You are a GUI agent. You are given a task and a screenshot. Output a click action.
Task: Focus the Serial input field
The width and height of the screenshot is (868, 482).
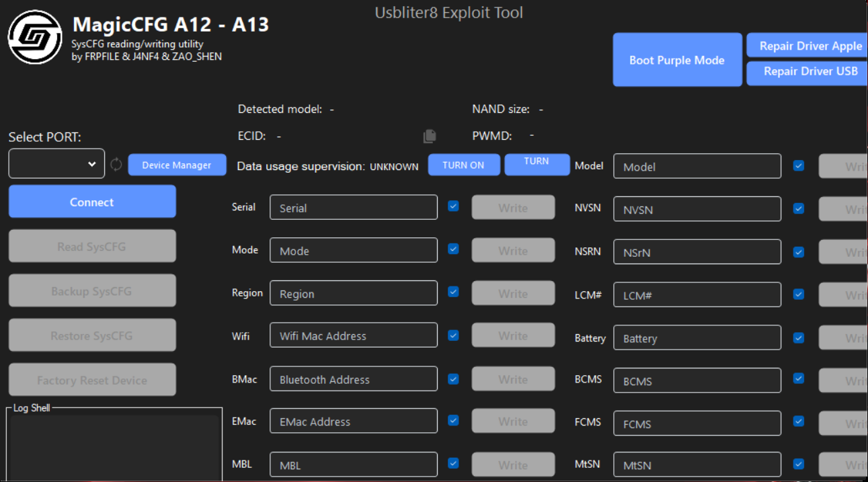(354, 208)
